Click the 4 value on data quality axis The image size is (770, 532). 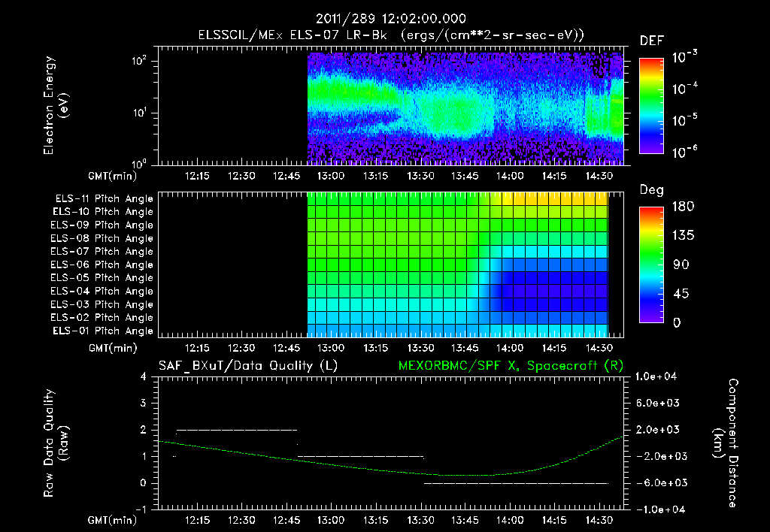tap(143, 377)
